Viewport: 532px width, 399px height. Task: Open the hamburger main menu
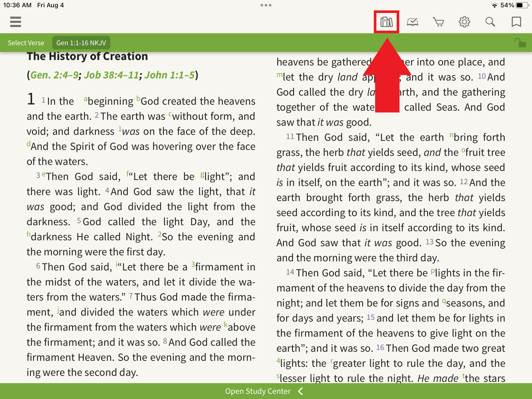[x=16, y=22]
